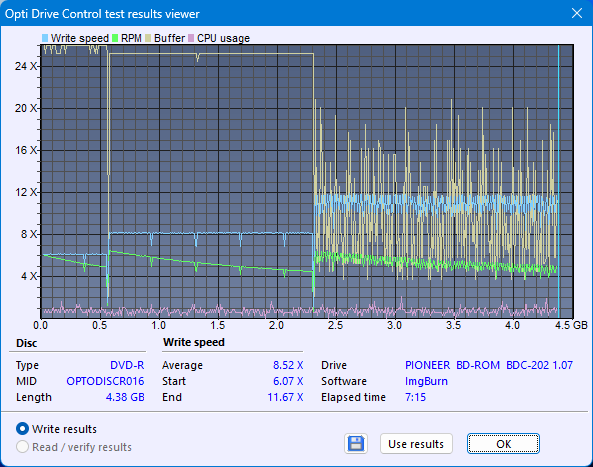Click the software value ImgBurn
Screen dimensions: 593x467
[x=426, y=381]
